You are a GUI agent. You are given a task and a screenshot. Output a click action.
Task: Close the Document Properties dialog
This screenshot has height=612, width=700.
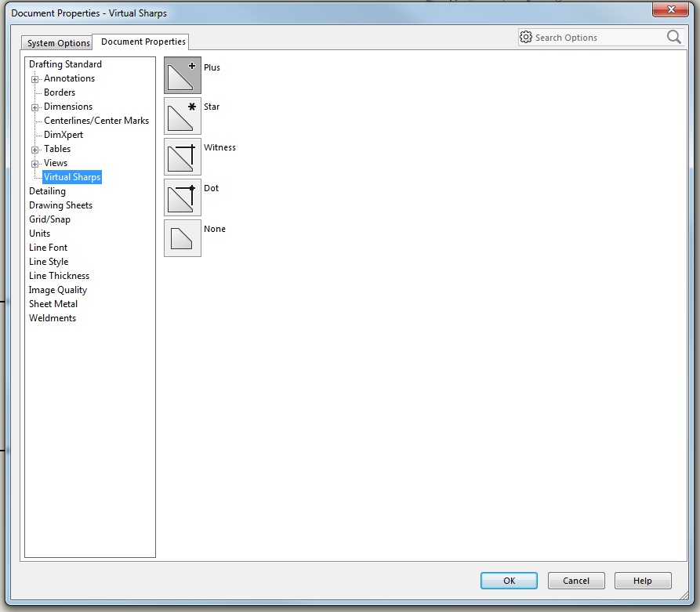click(x=670, y=10)
